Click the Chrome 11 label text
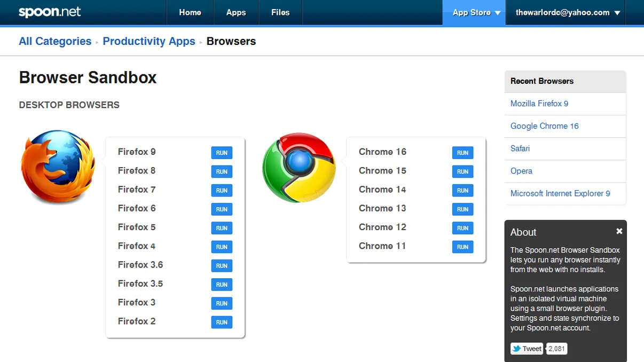 coord(382,246)
